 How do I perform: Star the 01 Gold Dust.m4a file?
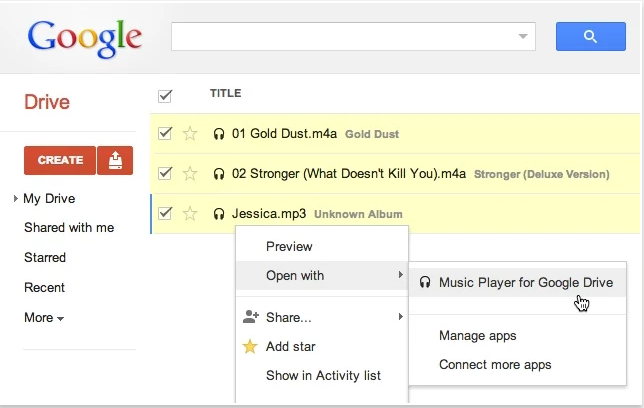click(190, 134)
